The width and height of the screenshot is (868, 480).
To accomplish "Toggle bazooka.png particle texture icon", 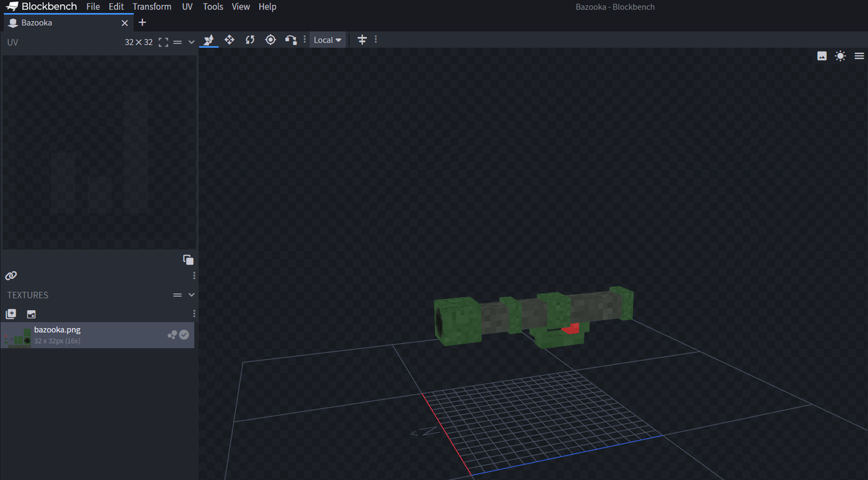I will click(172, 335).
